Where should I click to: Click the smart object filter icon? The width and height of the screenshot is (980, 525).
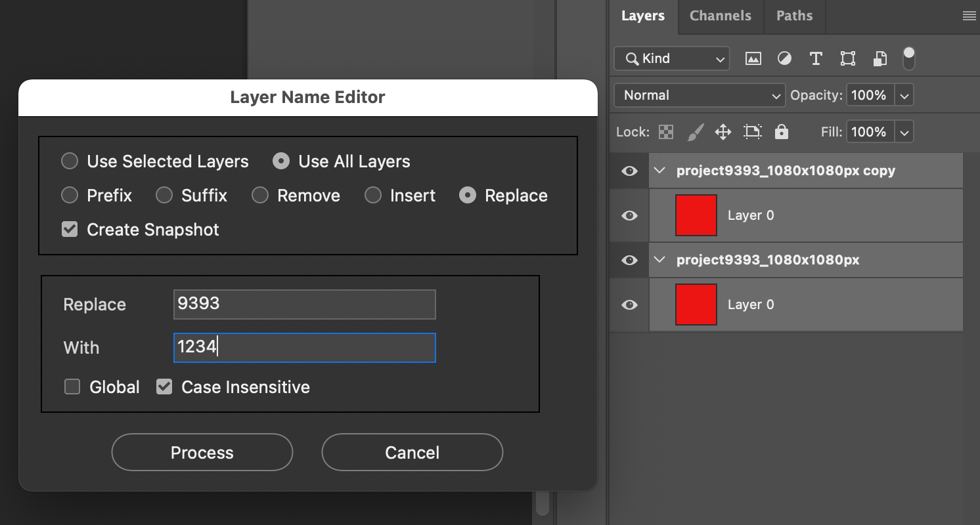(880, 58)
